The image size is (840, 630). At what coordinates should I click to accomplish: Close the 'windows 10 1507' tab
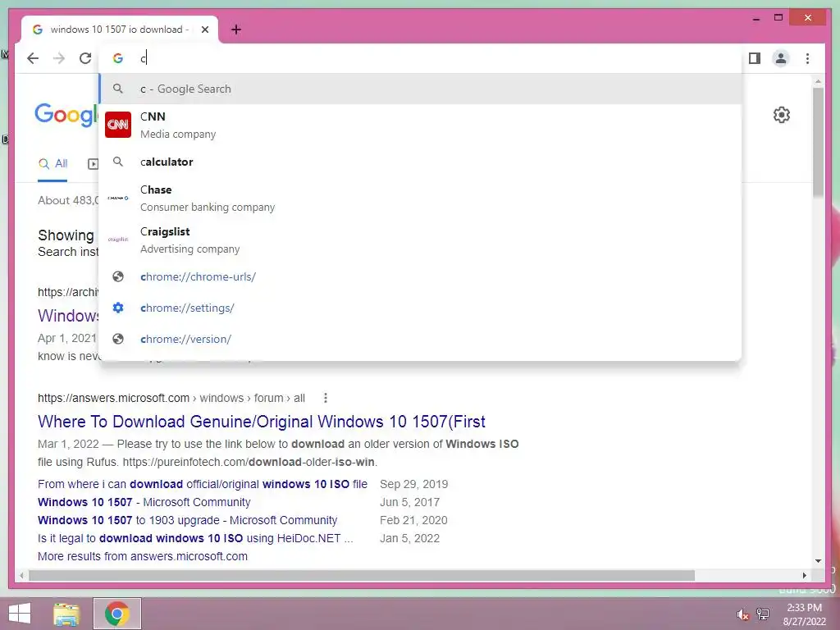[x=205, y=30]
